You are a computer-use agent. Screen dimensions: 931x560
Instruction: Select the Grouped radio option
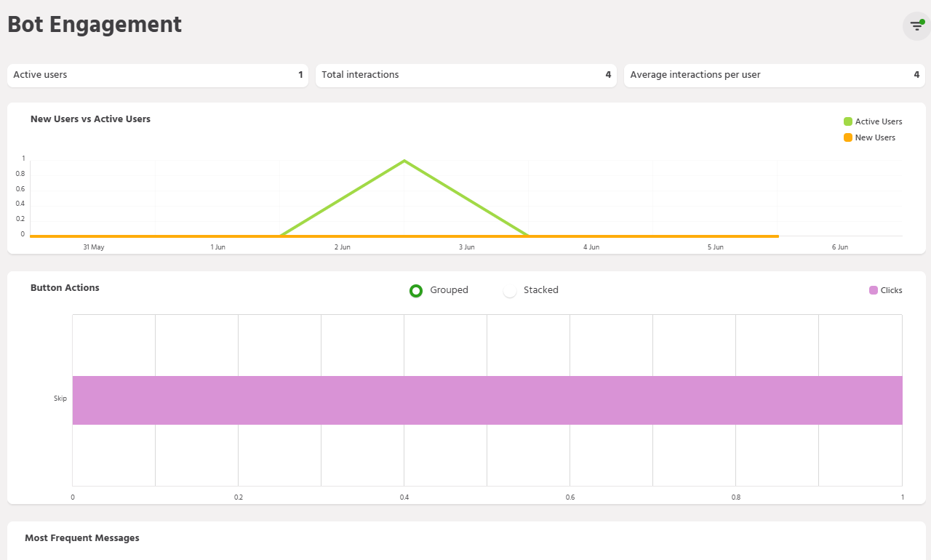click(x=416, y=291)
